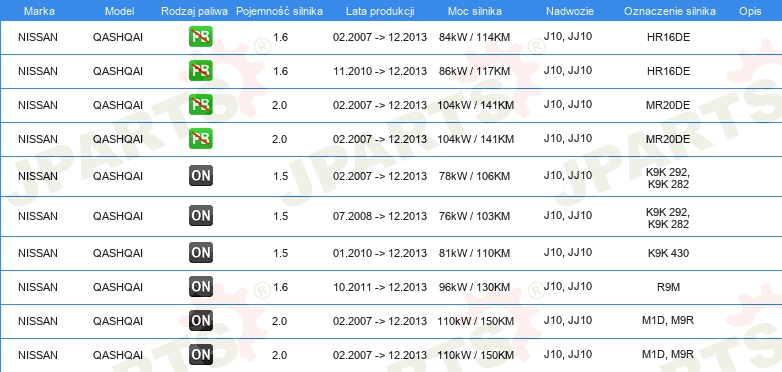Click K9K 430 engine code cell
The width and height of the screenshot is (782, 372).
pos(668,253)
